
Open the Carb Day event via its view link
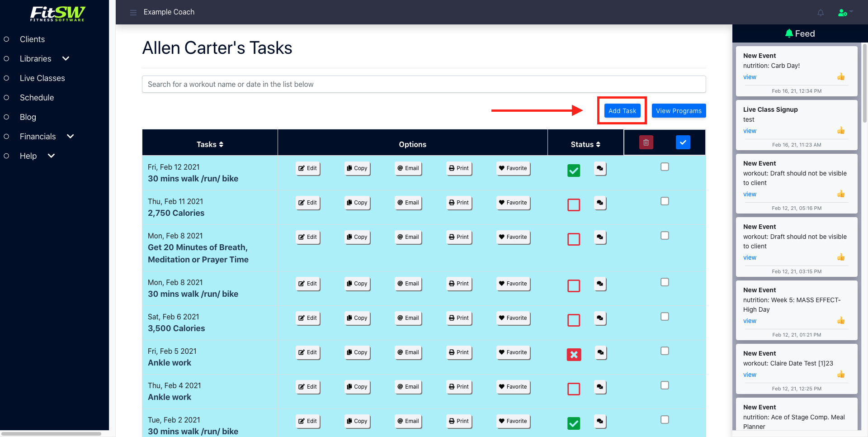(x=749, y=77)
